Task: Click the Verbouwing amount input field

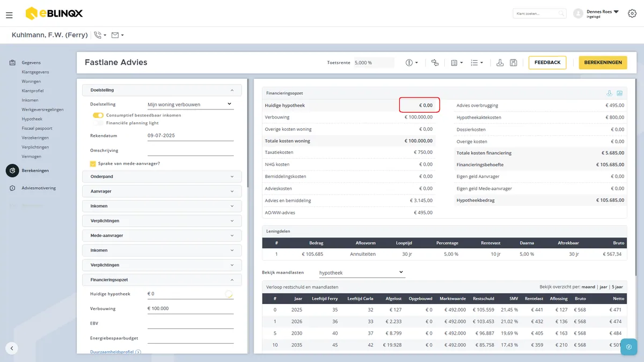Action: [x=191, y=308]
